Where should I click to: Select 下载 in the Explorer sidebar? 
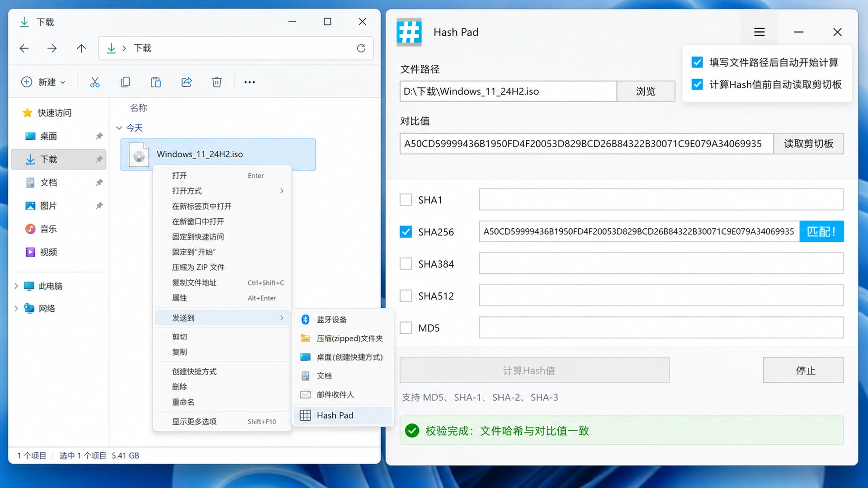(59, 160)
